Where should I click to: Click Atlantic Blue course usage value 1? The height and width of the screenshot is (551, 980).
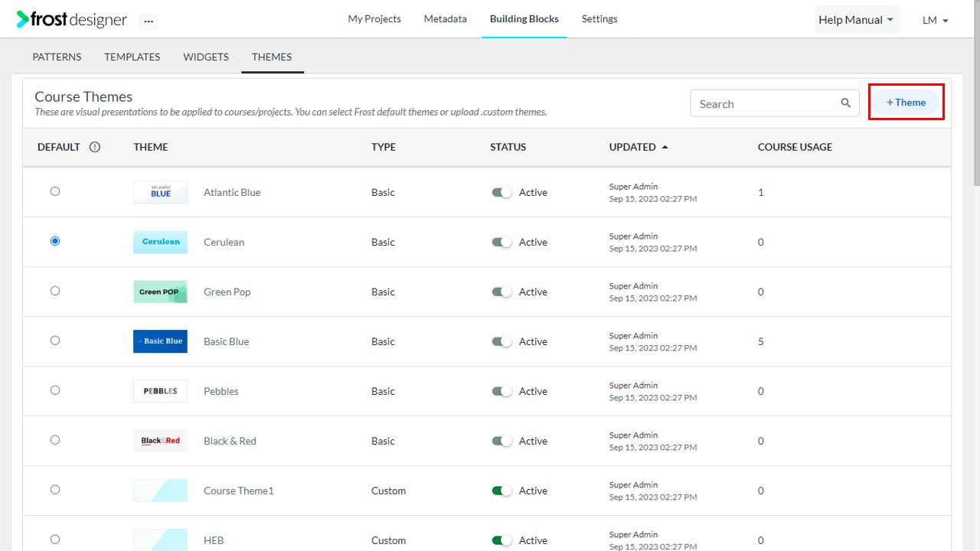[x=761, y=192]
